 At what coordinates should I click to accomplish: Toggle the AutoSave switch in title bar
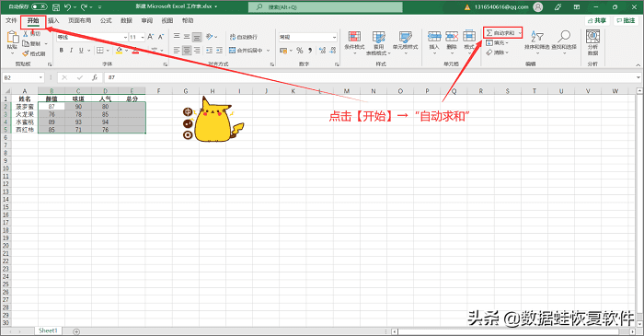39,7
